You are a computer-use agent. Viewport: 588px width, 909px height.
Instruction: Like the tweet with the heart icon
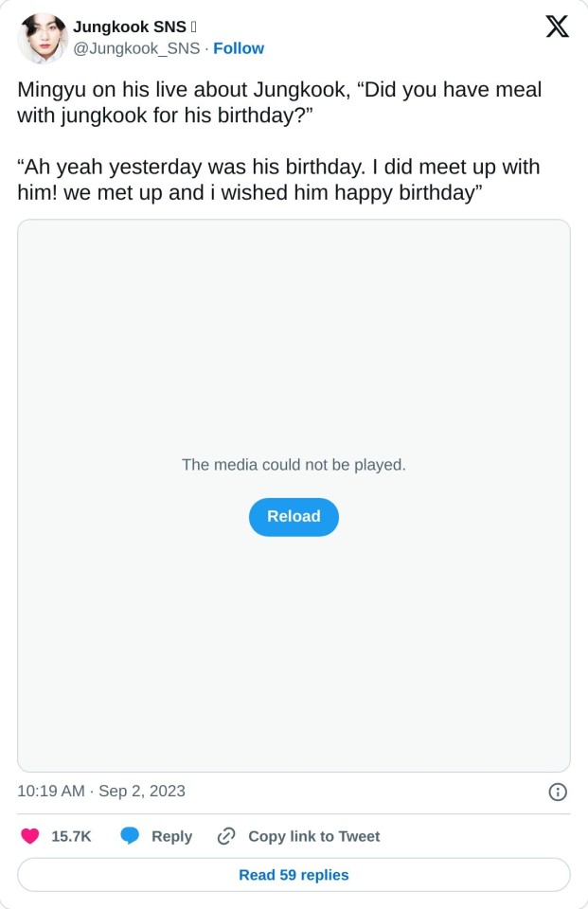[30, 836]
